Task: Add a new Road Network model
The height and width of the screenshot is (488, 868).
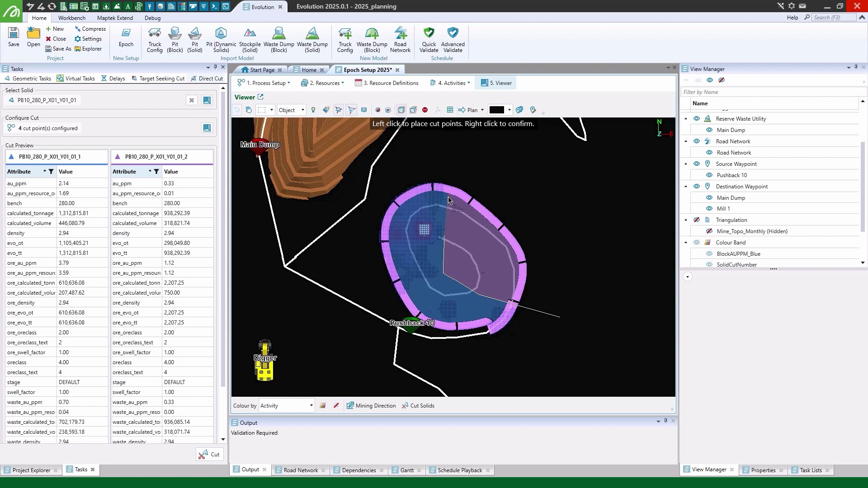Action: pyautogui.click(x=400, y=40)
